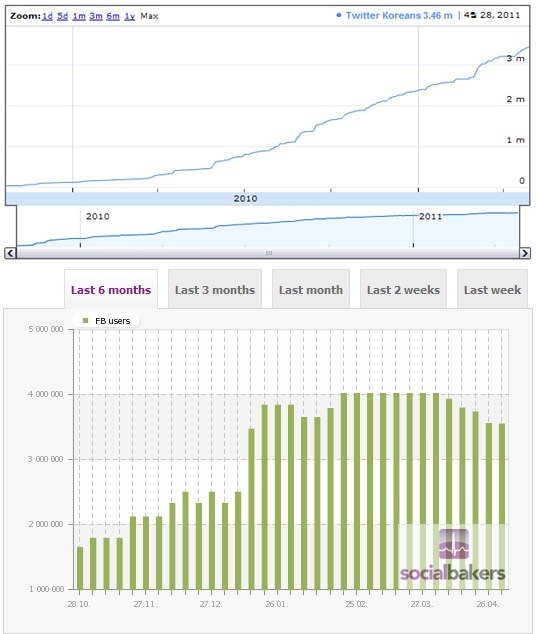Click the 26.04. x-axis date label
The width and height of the screenshot is (536, 634).
click(x=487, y=604)
